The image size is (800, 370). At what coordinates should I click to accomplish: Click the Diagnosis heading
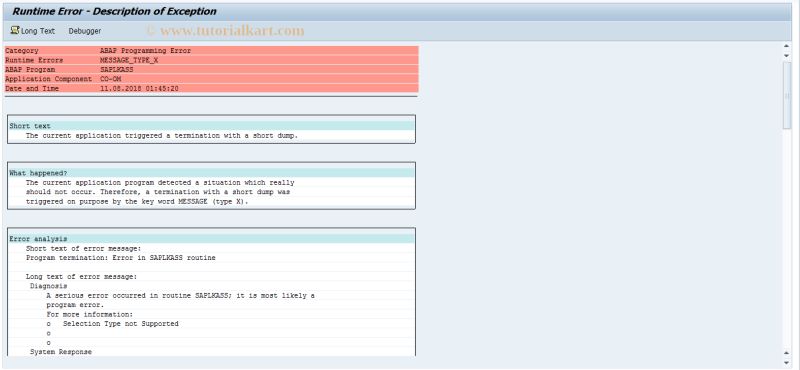coord(48,286)
